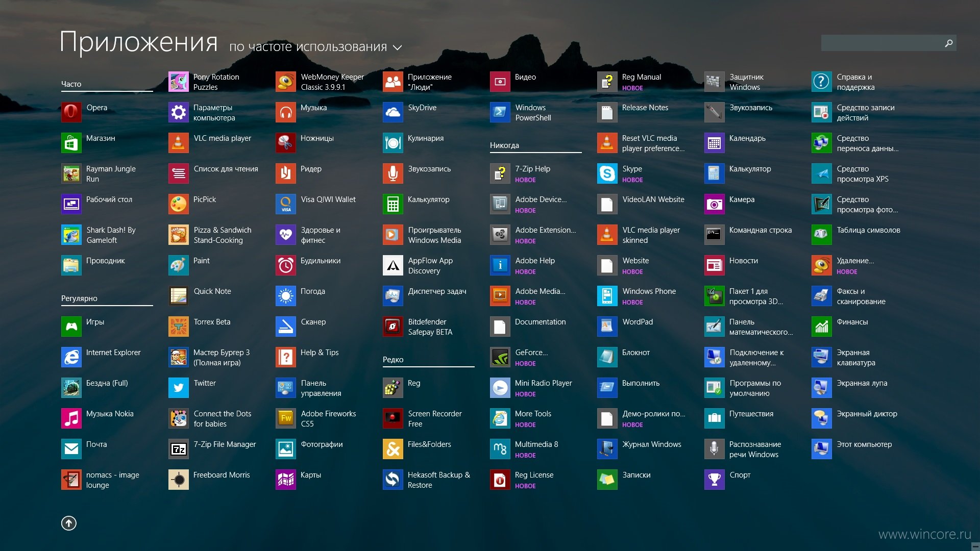Click the Pony Rotation Puzzles label
Screen dimensions: 980x551
(x=216, y=82)
